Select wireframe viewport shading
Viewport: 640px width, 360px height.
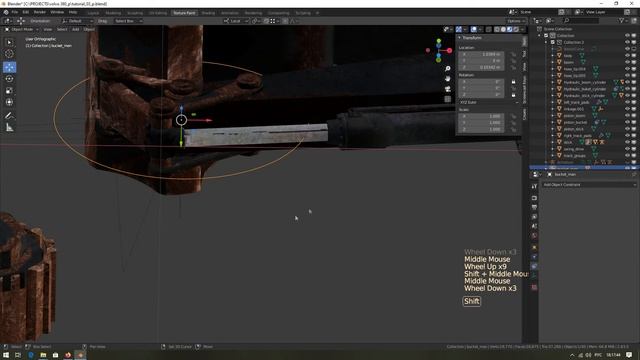[497, 29]
